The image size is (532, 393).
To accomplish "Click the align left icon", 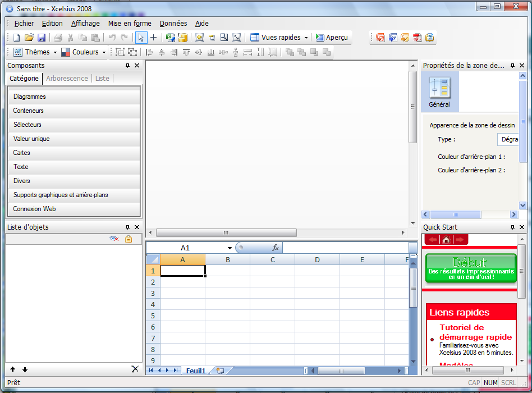I will coord(149,52).
